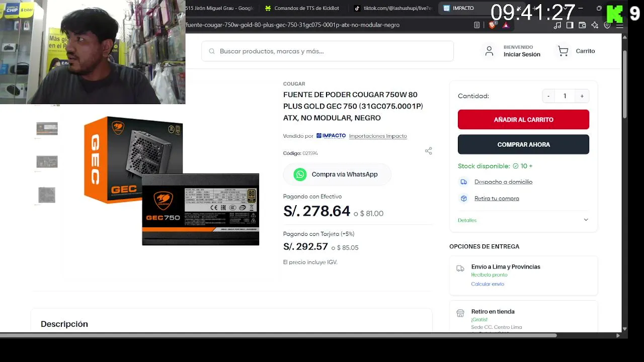This screenshot has height=362, width=644.
Task: Click the truck icon beside Envío a Lima y Provincias
Action: click(x=460, y=268)
